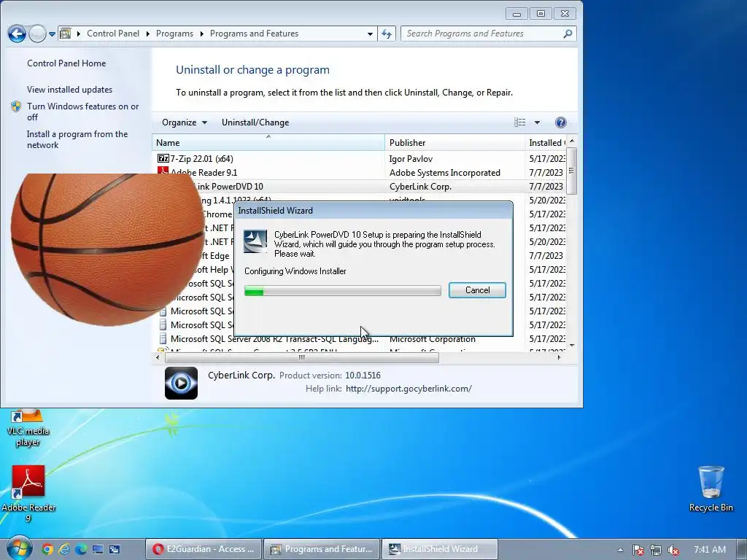Sort by the Publisher column header

click(454, 142)
